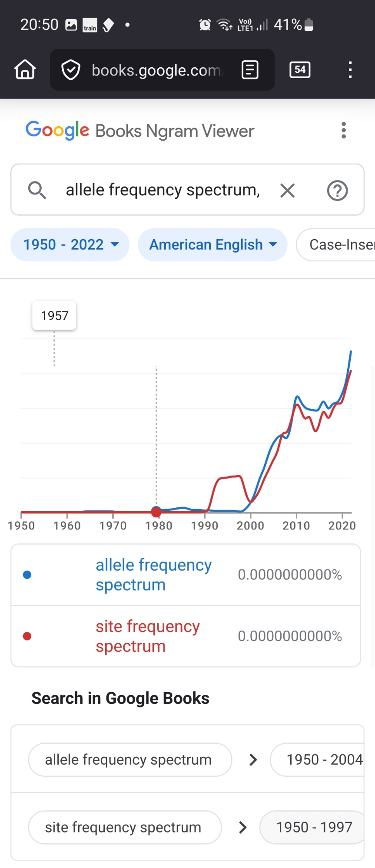The image size is (375, 868).
Task: Click the Google logo link
Action: coord(58,130)
